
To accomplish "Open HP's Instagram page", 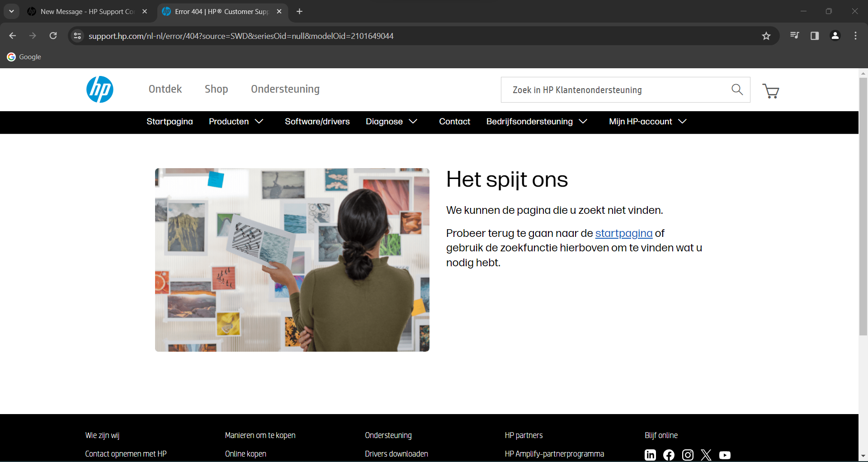I will (687, 455).
